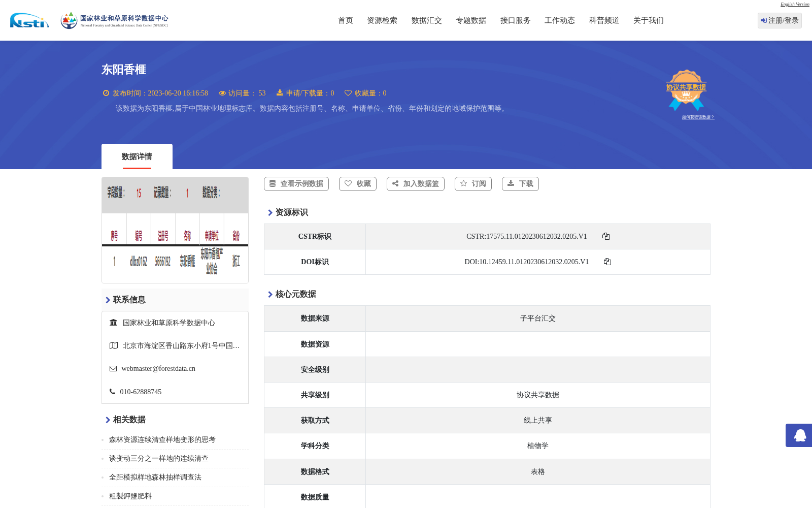Click the map icon by the Beijing address

114,345
